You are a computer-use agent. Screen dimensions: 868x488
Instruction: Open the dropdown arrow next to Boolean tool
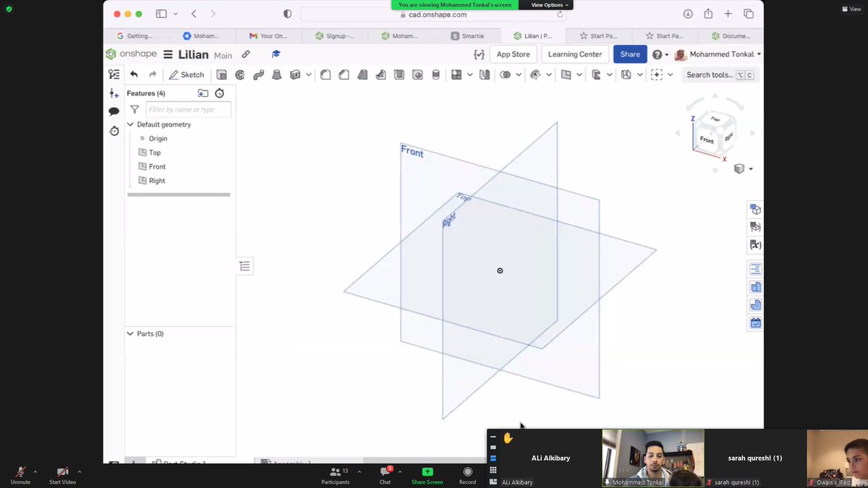[x=519, y=74]
